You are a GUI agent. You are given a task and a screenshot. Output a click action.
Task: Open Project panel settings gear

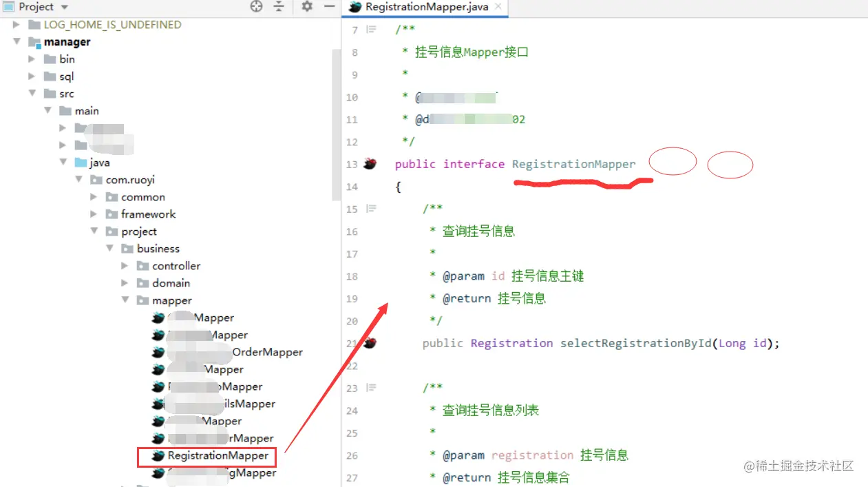click(x=307, y=6)
